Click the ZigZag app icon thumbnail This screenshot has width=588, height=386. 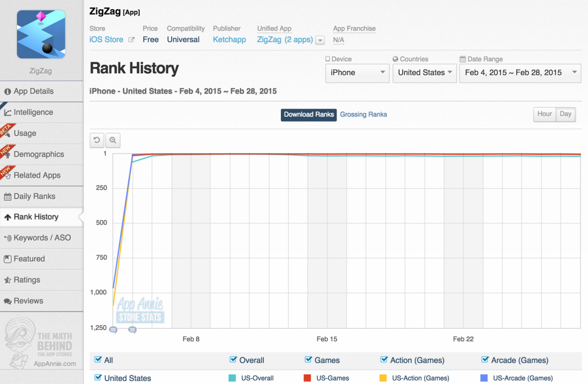tap(41, 35)
